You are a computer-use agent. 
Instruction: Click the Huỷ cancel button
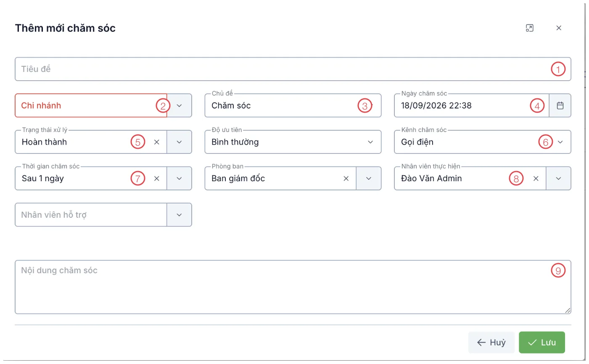491,343
